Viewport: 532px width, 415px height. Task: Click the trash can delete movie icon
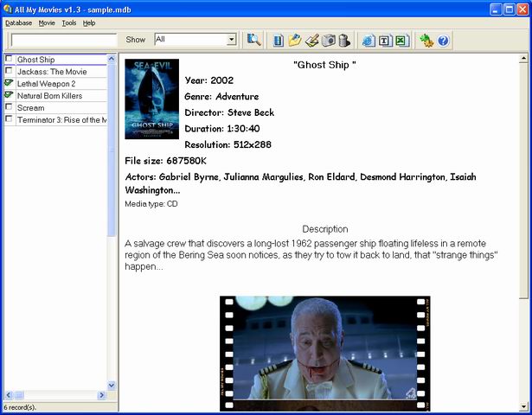click(344, 41)
